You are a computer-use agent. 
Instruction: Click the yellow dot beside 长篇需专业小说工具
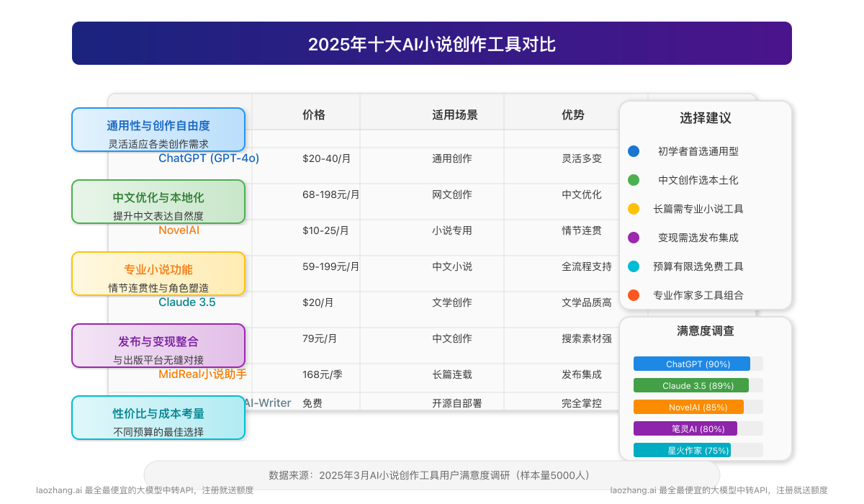(x=634, y=209)
